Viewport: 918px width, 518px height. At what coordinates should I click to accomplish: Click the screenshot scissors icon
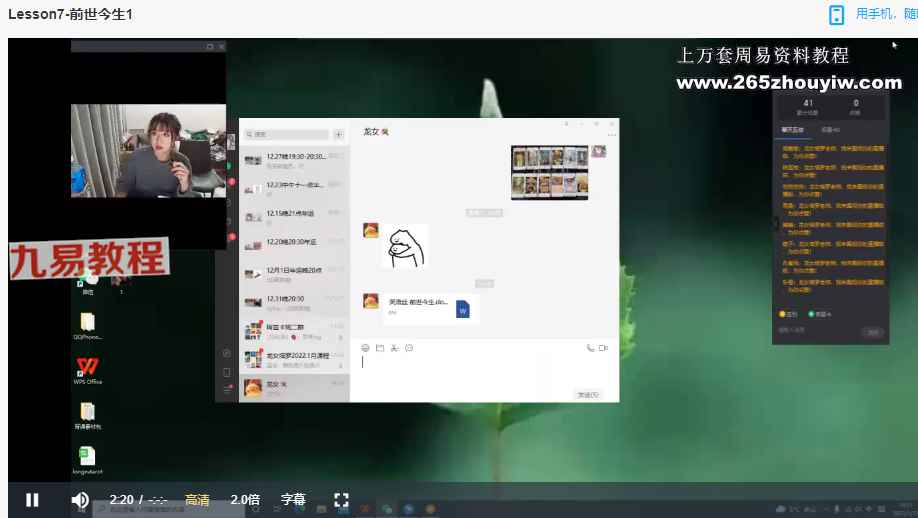coord(395,348)
